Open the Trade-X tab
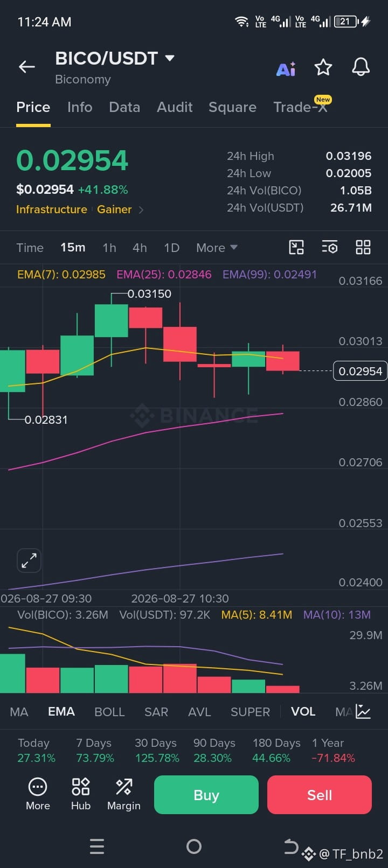388x868 pixels. pyautogui.click(x=300, y=107)
